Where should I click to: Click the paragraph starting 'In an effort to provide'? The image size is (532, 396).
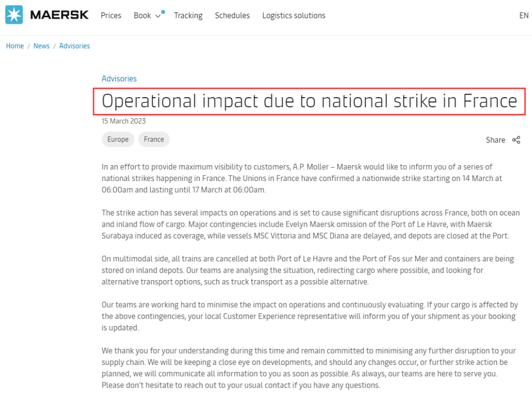click(x=301, y=179)
